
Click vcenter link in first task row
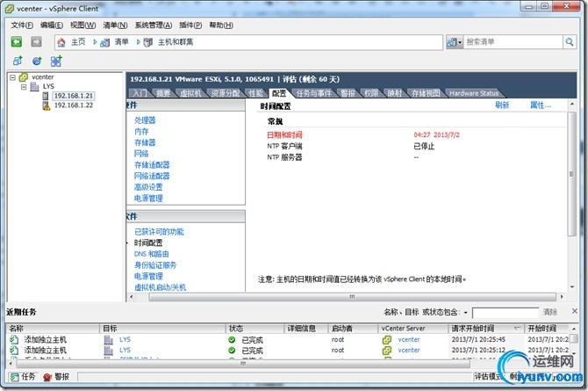click(x=409, y=339)
